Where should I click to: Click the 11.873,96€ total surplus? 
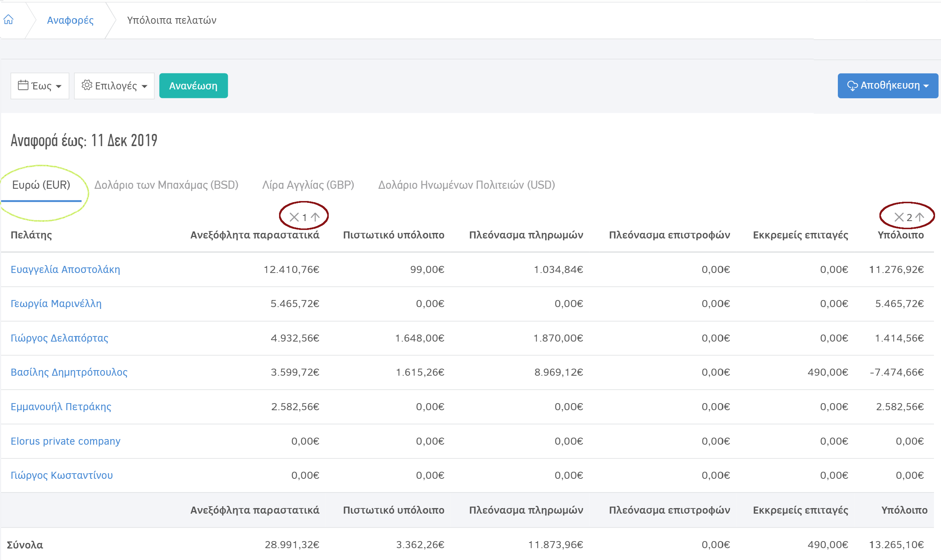[555, 545]
